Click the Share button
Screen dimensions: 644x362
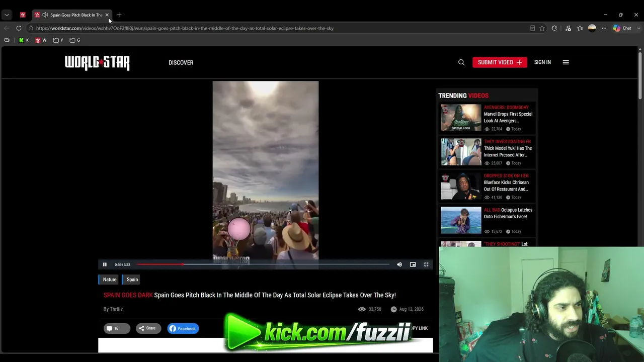tap(148, 329)
